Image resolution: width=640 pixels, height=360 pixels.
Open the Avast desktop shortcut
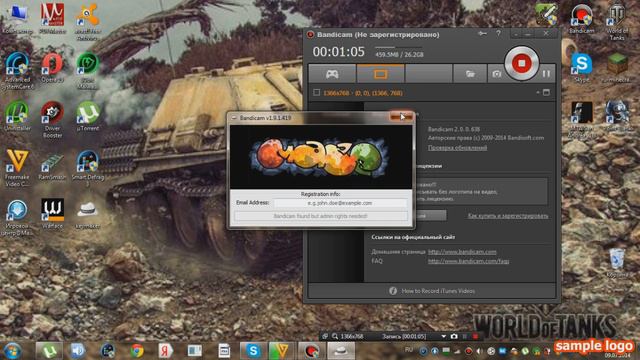coord(87,22)
